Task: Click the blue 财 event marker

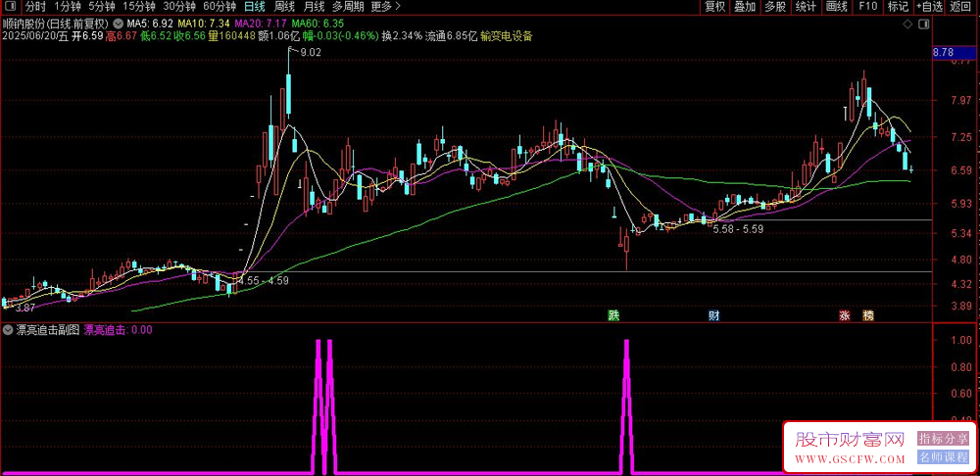Action: pyautogui.click(x=713, y=315)
